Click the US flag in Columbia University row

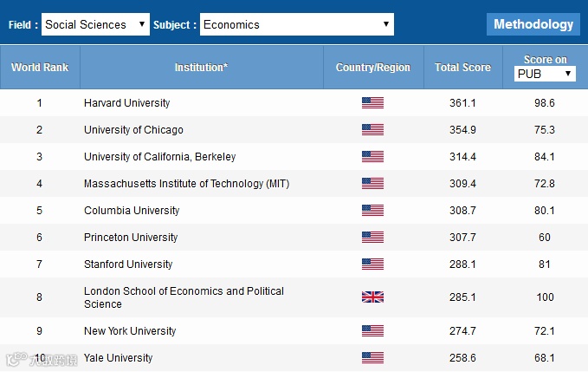tap(372, 211)
